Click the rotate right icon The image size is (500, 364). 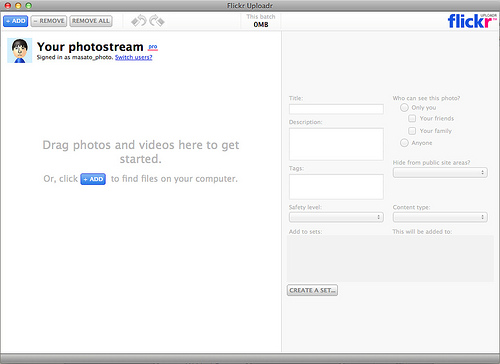[x=157, y=21]
